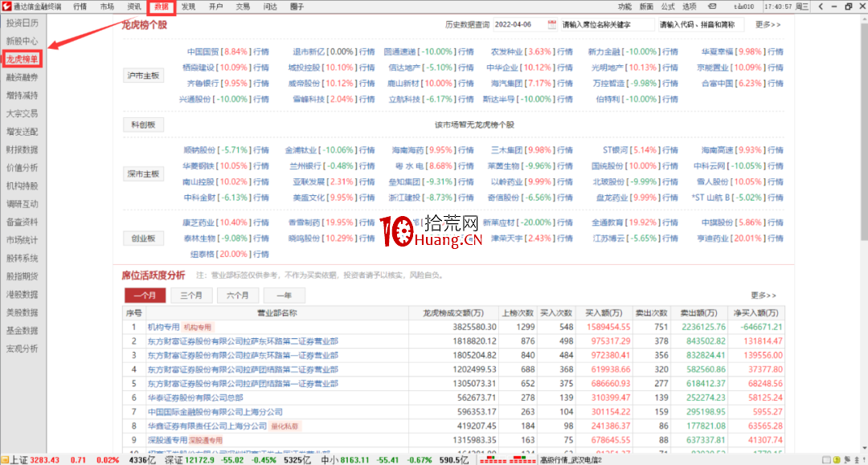This screenshot has width=868, height=465.
Task: Click the back arrow icon in title bar
Action: tap(821, 6)
